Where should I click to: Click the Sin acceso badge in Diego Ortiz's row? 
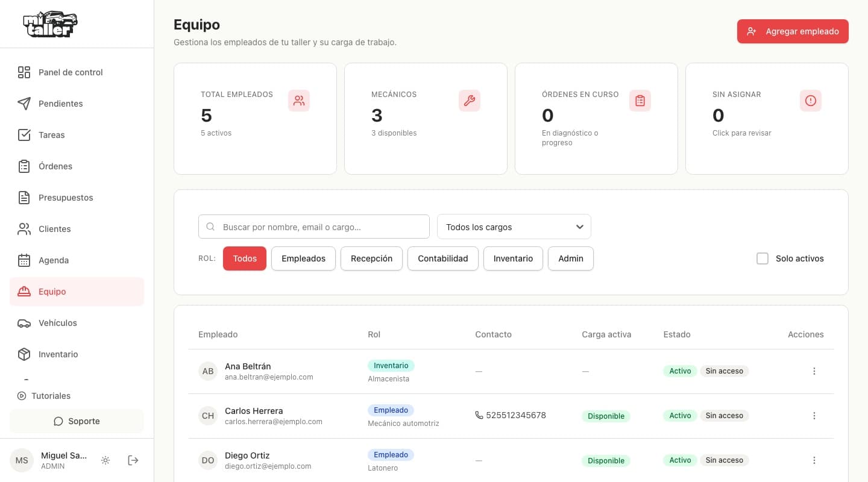[x=725, y=460]
